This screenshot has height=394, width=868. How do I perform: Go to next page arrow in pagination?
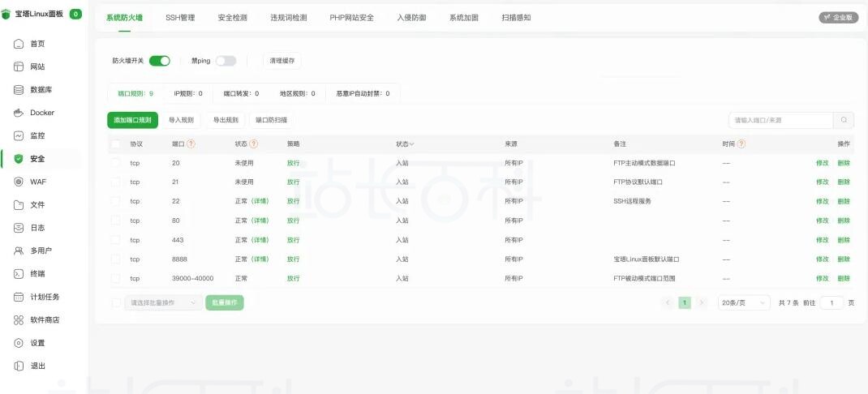tap(702, 302)
